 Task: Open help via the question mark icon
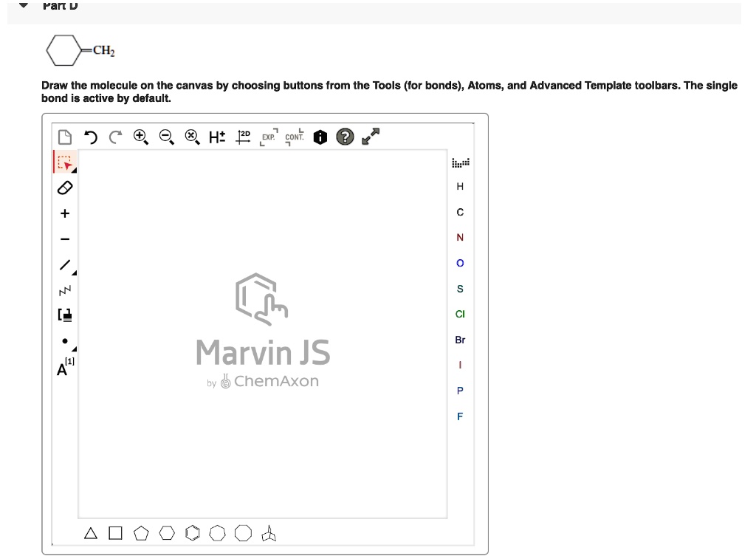(x=344, y=137)
